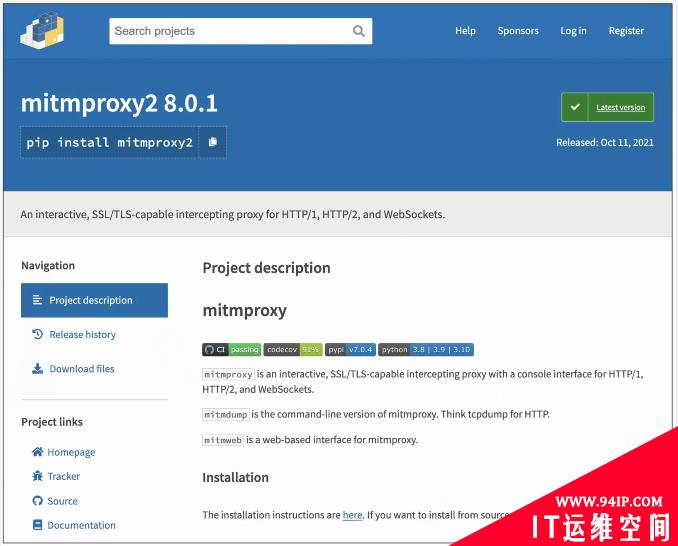Click the Project description list icon

click(x=38, y=300)
